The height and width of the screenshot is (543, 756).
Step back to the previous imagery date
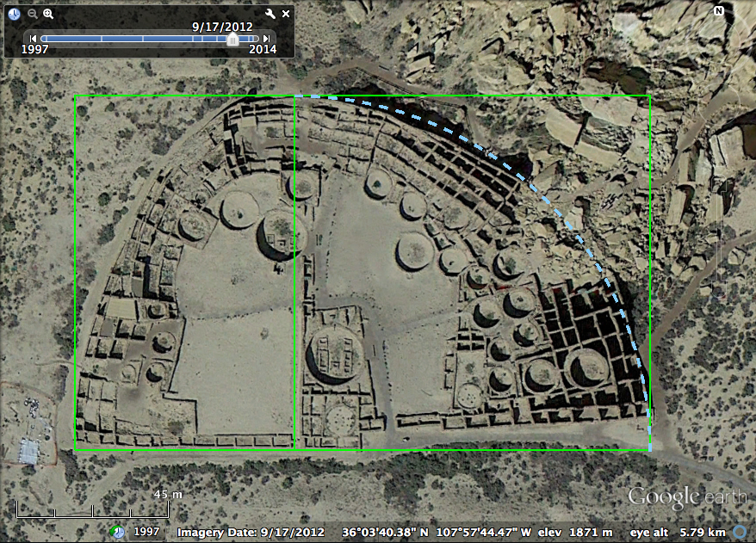[34, 39]
